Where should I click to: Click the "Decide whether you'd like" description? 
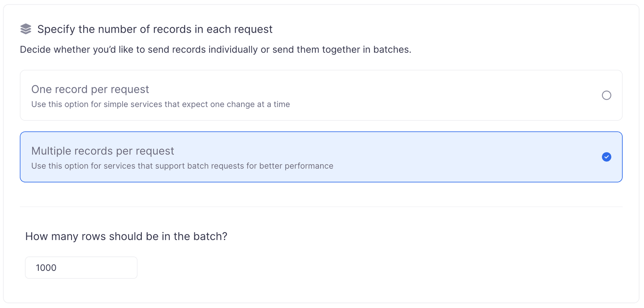215,50
